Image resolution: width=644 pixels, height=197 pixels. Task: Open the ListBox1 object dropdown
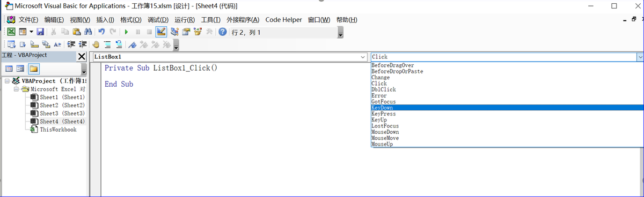(363, 57)
